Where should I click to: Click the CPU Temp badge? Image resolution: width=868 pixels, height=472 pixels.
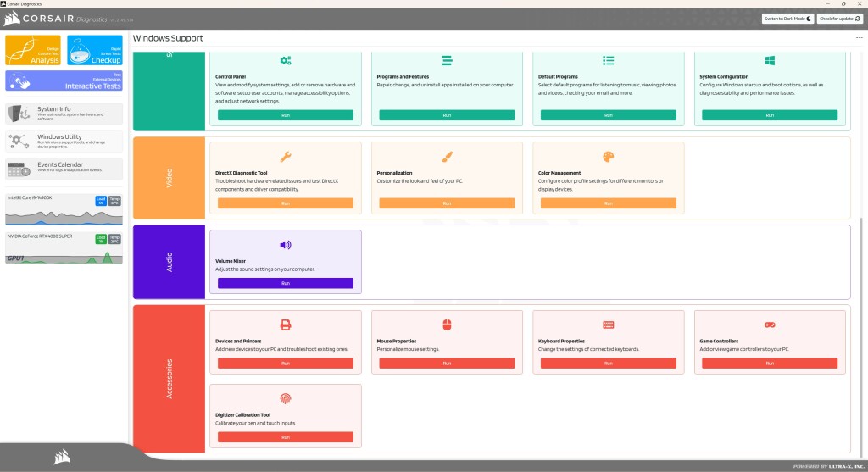point(114,201)
